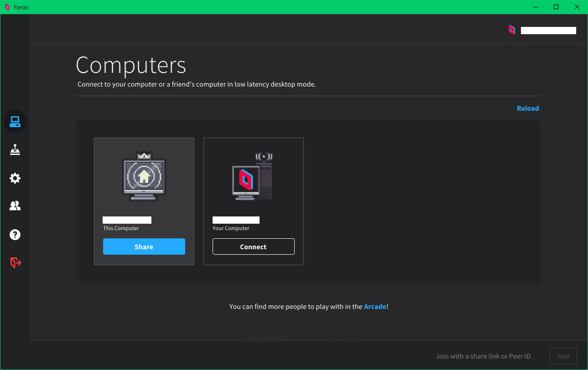This screenshot has height=370, width=588.
Task: Click the red Log out icon
Action: point(16,263)
